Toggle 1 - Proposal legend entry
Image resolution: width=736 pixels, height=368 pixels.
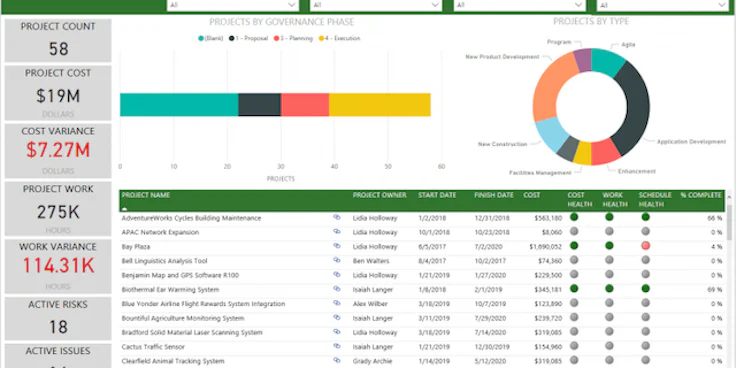point(248,38)
